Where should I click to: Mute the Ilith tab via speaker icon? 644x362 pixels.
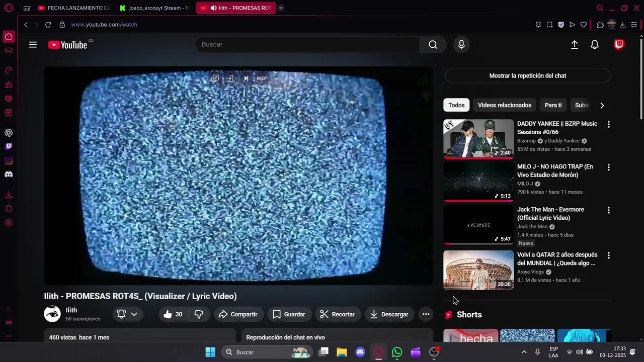click(x=213, y=8)
